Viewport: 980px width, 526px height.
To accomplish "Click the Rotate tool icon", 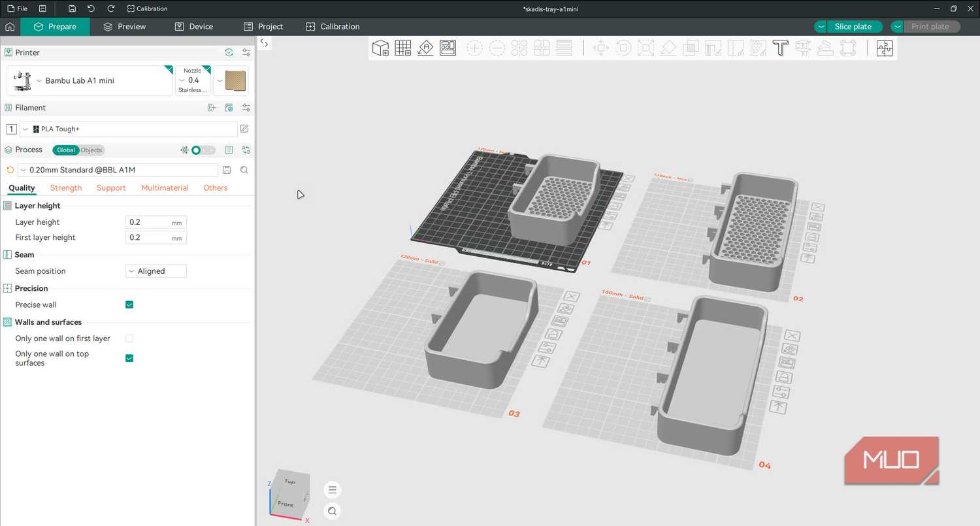I will pos(623,48).
